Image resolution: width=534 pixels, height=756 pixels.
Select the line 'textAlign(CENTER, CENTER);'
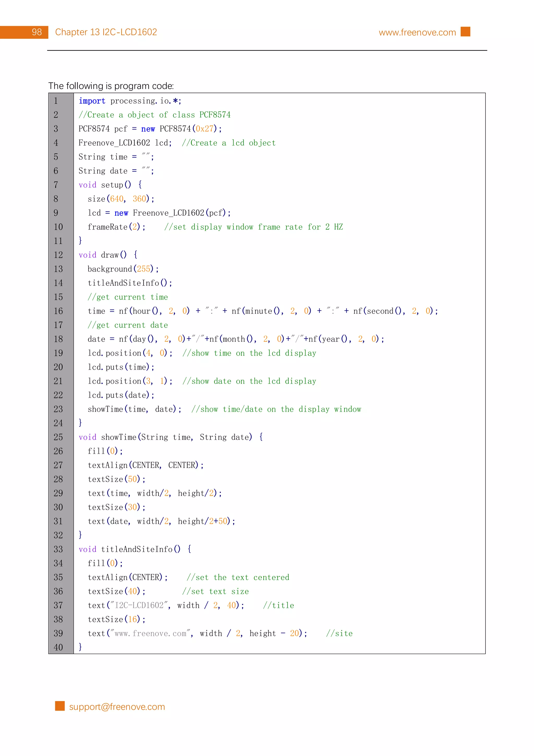(x=146, y=465)
